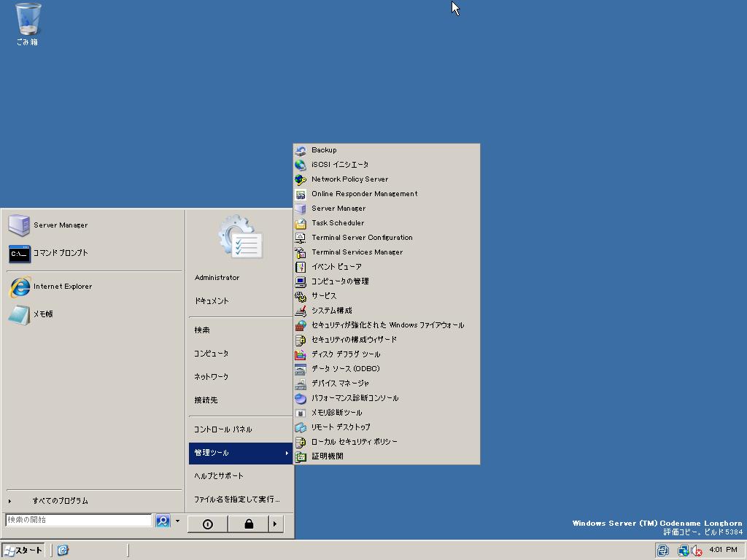The width and height of the screenshot is (747, 560).
Task: Click Server Manager icon in admin tools submenu
Action: click(x=300, y=209)
